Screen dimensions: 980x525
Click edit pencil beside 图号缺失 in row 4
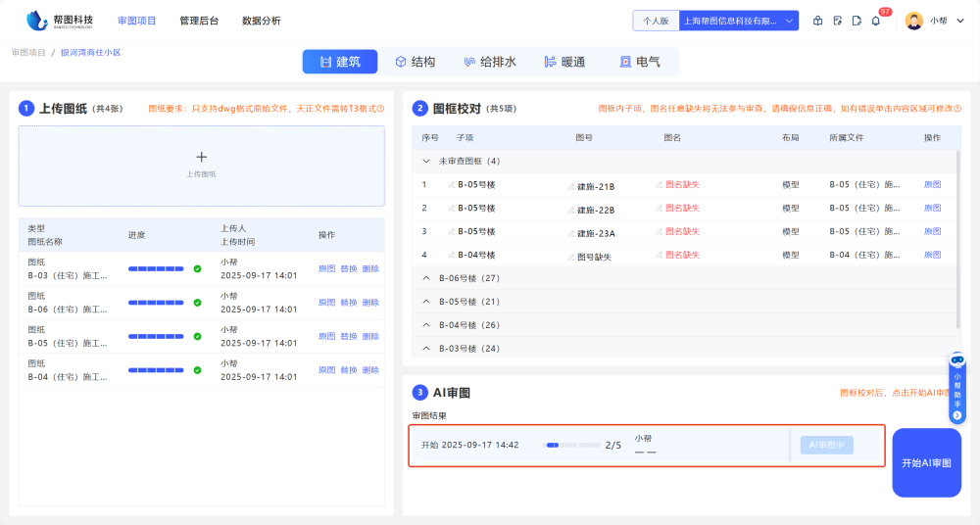tap(571, 256)
